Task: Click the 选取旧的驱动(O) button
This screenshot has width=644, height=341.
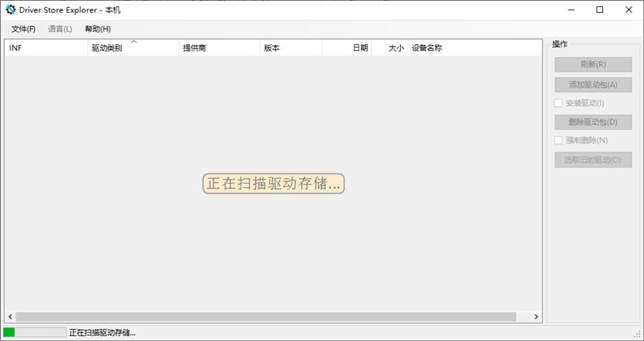Action: (x=593, y=160)
